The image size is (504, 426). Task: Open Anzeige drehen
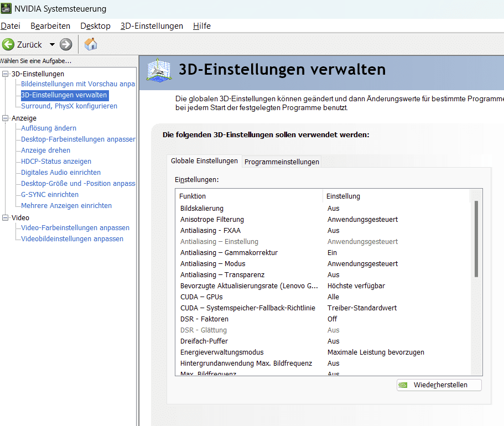46,150
